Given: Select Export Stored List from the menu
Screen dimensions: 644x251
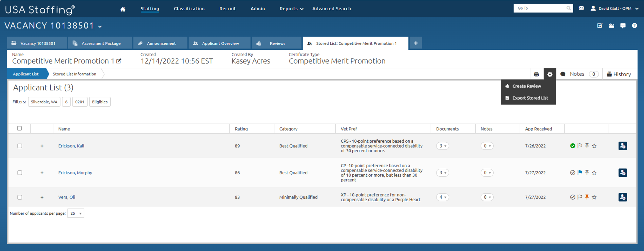Looking at the screenshot, I should [x=530, y=98].
